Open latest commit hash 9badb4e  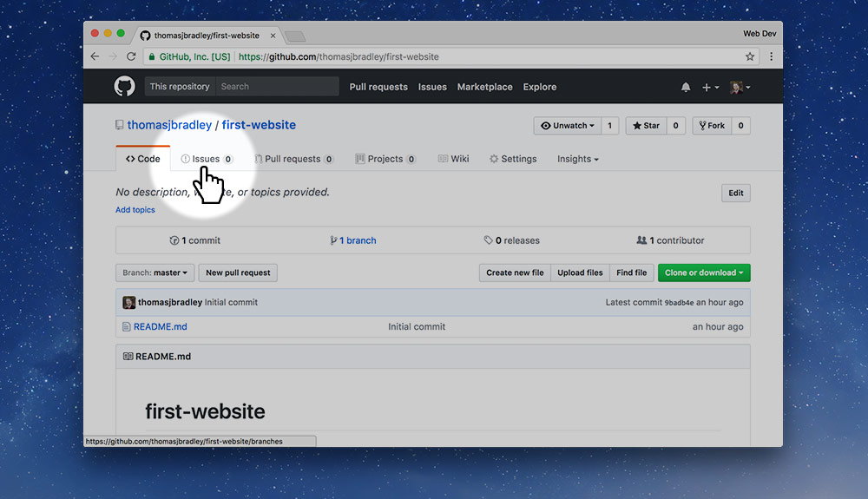[x=679, y=303]
